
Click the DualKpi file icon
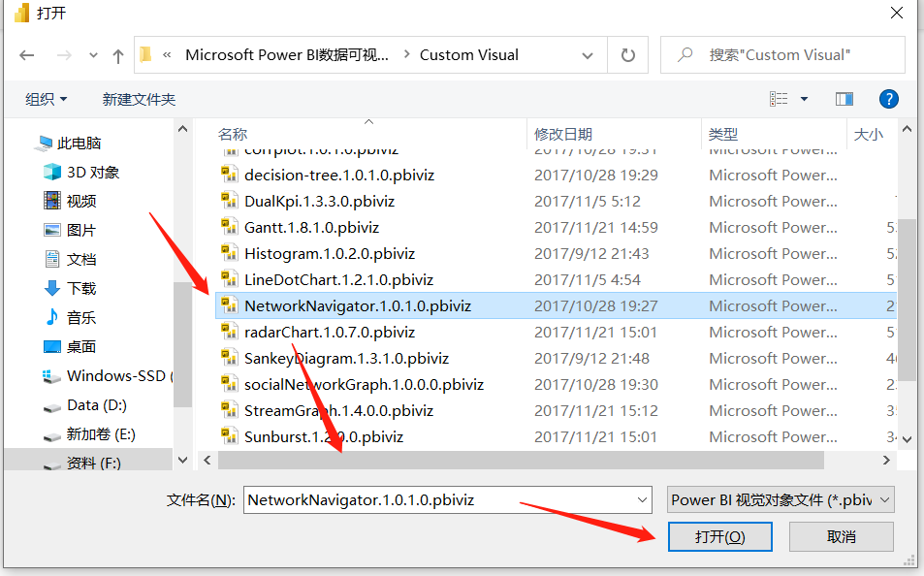coord(229,200)
